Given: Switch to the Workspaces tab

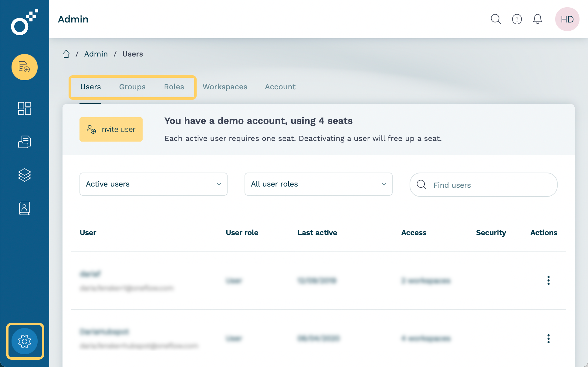Looking at the screenshot, I should click(x=225, y=87).
